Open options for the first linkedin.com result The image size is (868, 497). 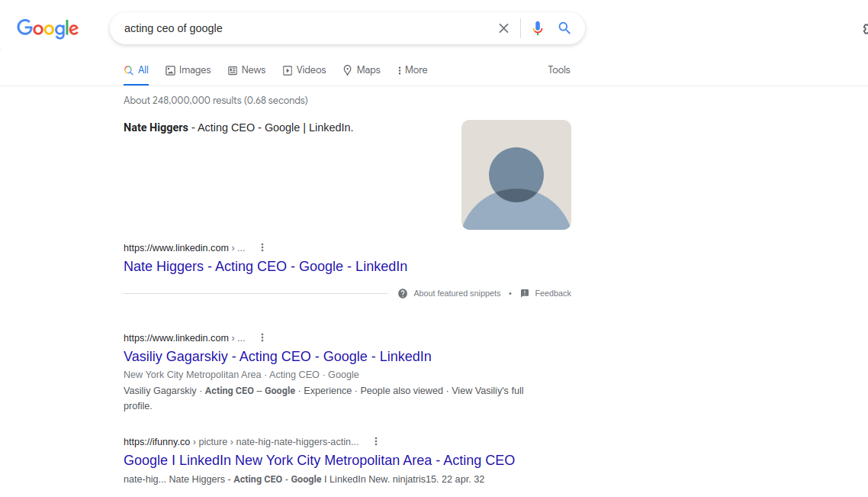click(262, 247)
